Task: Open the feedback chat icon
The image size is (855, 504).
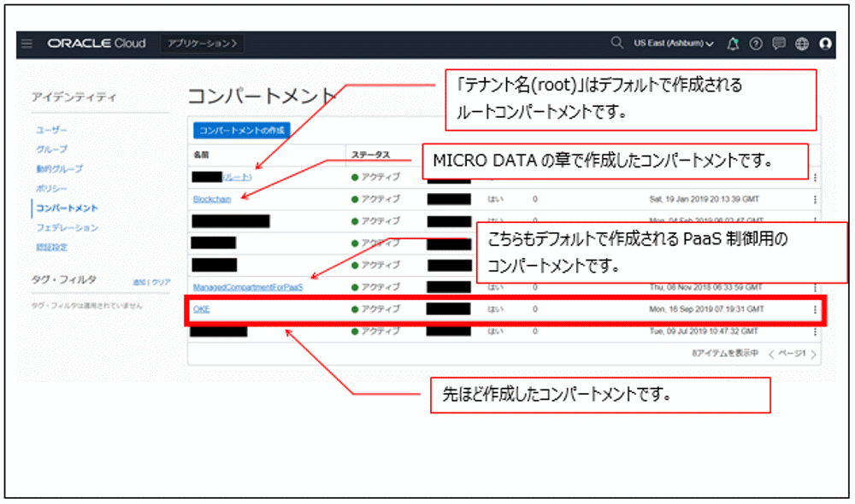Action: click(x=780, y=43)
